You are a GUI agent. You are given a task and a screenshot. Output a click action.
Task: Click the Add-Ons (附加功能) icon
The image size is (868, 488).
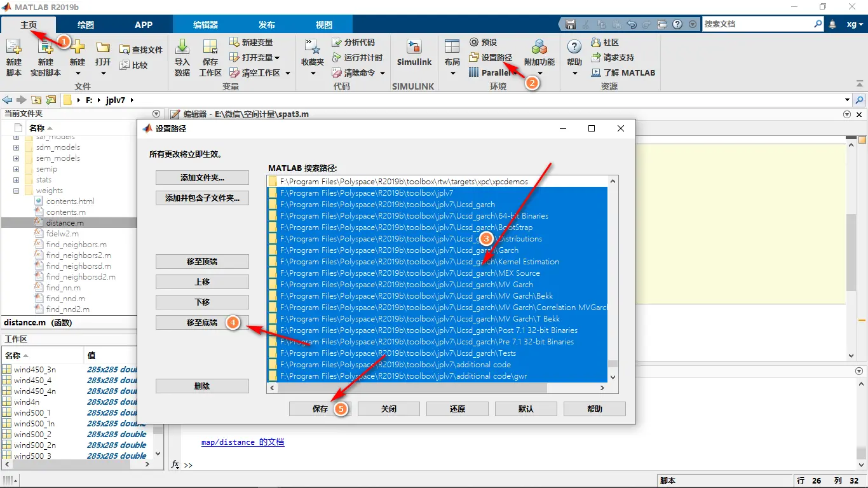539,47
